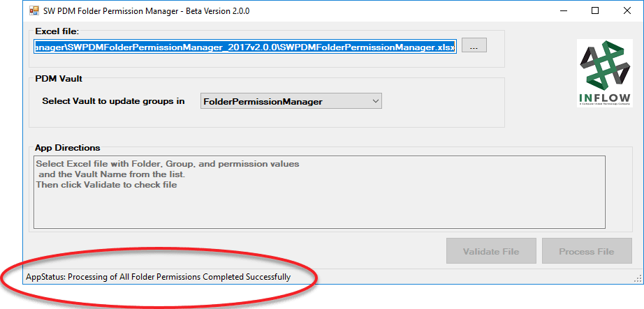The image size is (644, 309).
Task: Click the 'Excel file:' group label
Action: [x=54, y=31]
